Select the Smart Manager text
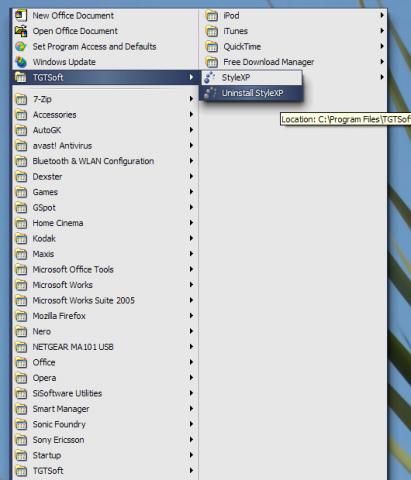 61,409
